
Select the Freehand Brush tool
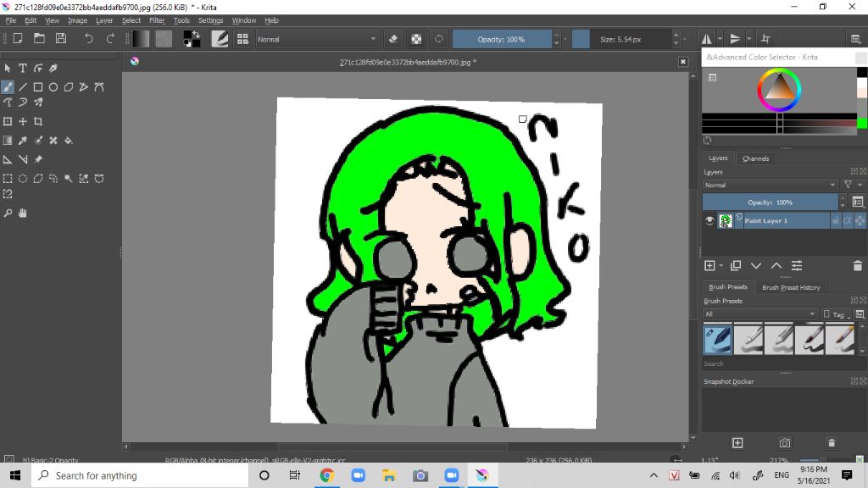(8, 87)
